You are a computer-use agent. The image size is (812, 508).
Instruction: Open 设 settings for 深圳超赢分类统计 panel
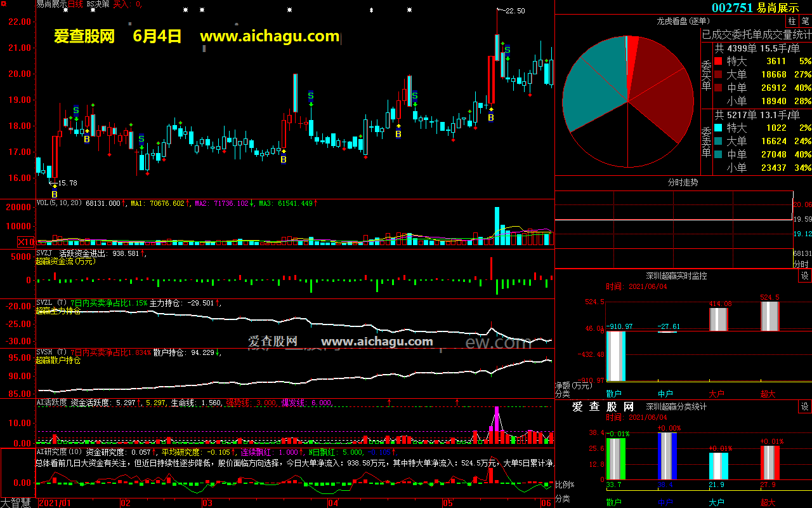(x=804, y=406)
